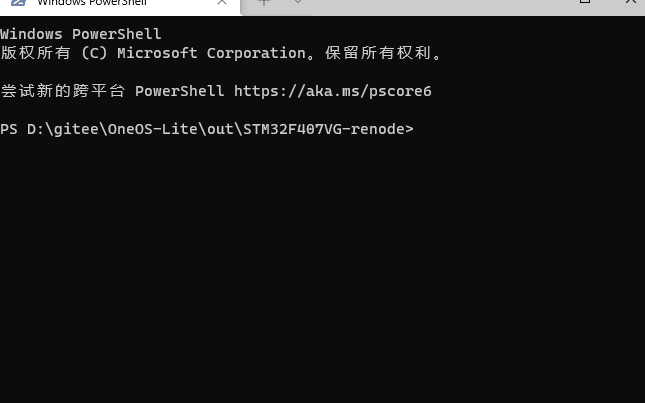Click the 'Windows PowerShell' header text line
Viewport: 645px width, 403px height.
click(x=80, y=34)
